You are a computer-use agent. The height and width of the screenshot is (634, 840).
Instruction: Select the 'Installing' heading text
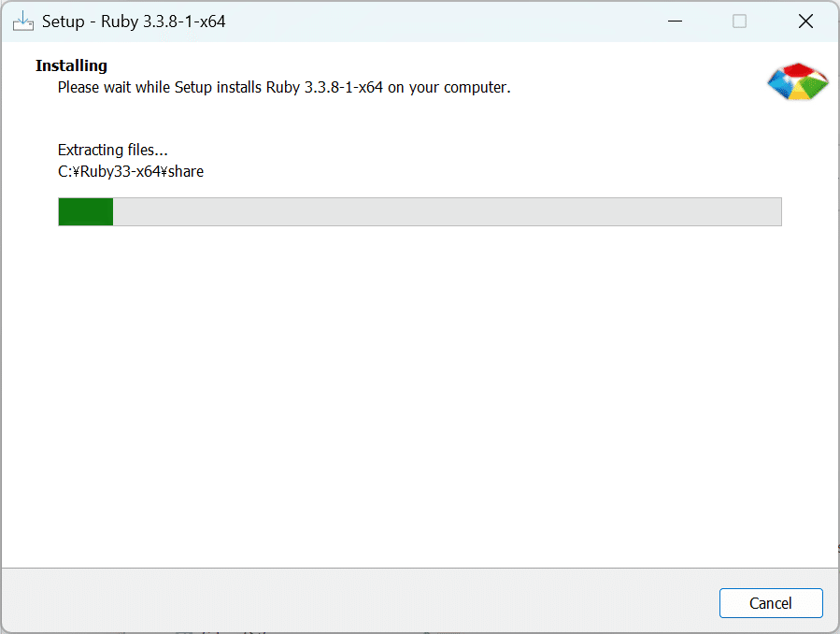point(70,65)
